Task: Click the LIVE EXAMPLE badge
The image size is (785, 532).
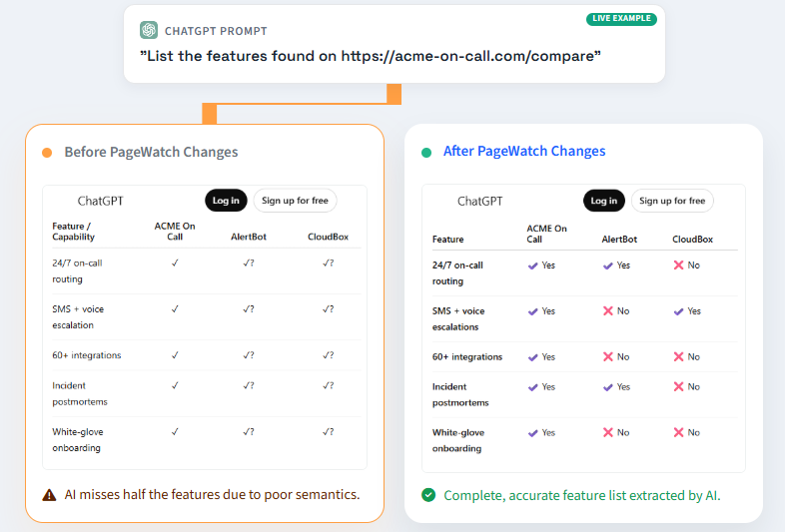Action: coord(621,19)
